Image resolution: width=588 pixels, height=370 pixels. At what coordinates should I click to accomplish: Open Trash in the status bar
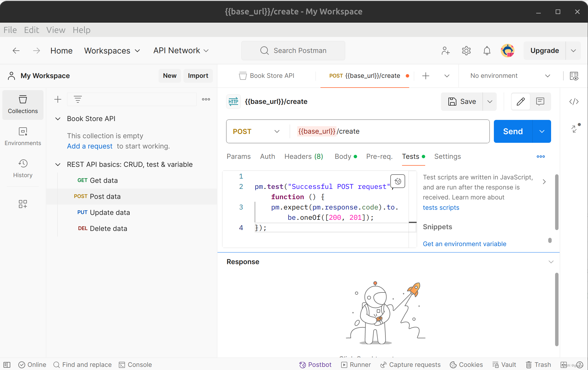click(x=538, y=365)
